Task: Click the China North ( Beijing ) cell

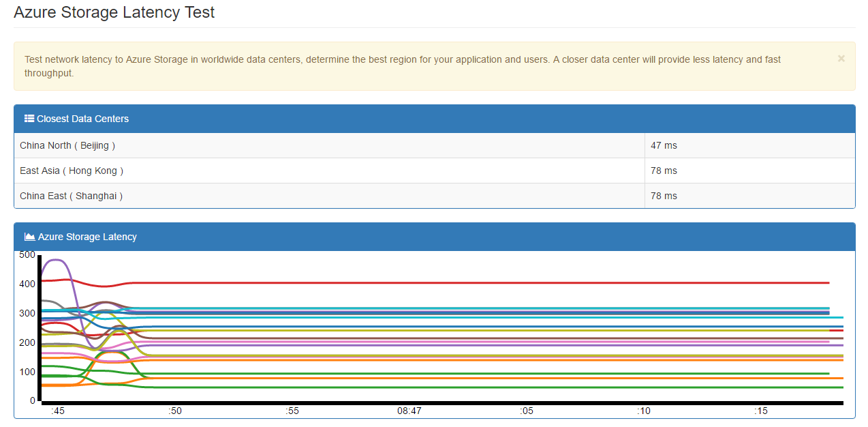Action: 330,145
